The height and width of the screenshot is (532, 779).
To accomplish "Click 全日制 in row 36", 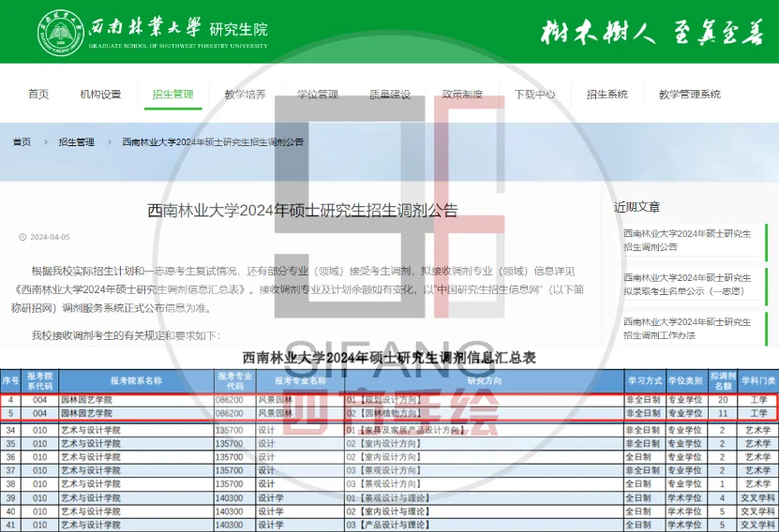I will pyautogui.click(x=638, y=457).
